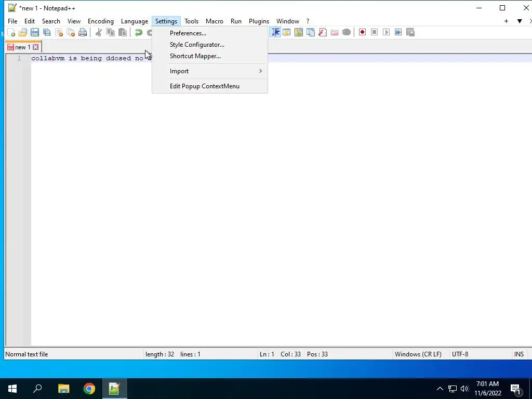Open the User Defined Language dialog icon
The image size is (532, 399).
(287, 32)
